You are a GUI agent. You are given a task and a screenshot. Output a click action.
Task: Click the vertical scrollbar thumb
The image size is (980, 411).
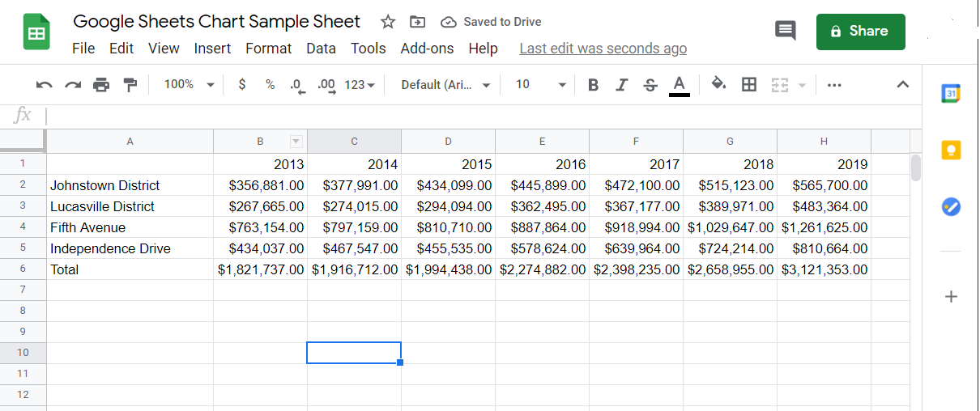click(x=916, y=167)
